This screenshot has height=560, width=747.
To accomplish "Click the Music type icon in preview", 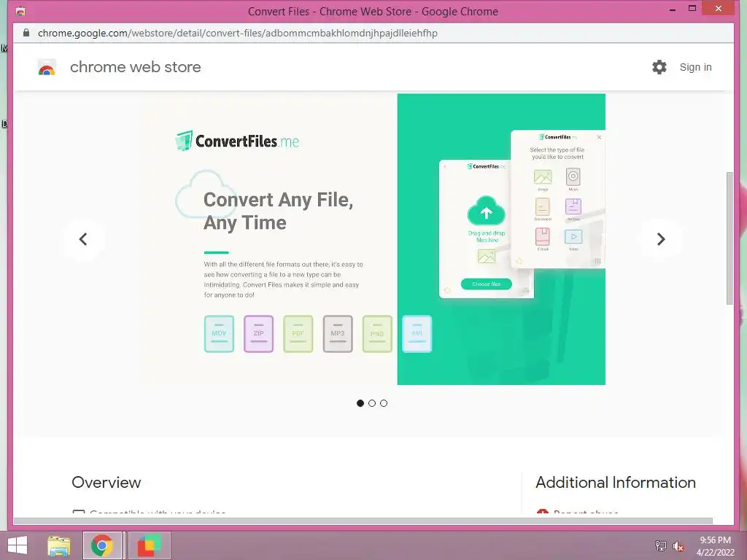I will coord(573,176).
